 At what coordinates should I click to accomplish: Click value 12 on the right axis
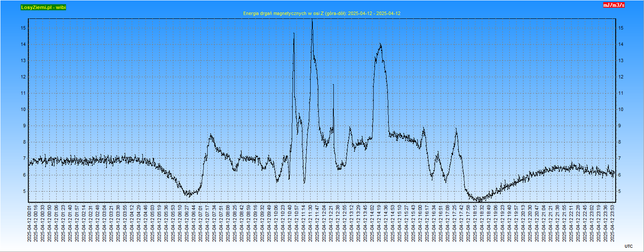coord(620,77)
